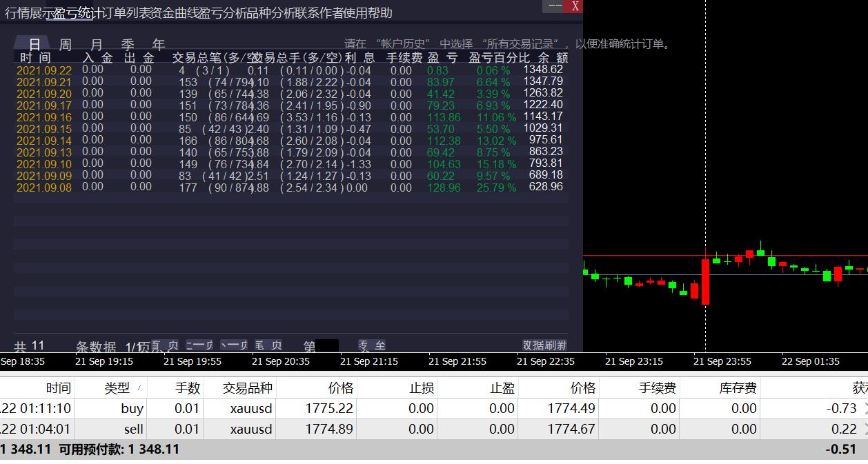The height and width of the screenshot is (464, 868).
Task: Switch to the 季 quarterly tab
Action: 127,43
